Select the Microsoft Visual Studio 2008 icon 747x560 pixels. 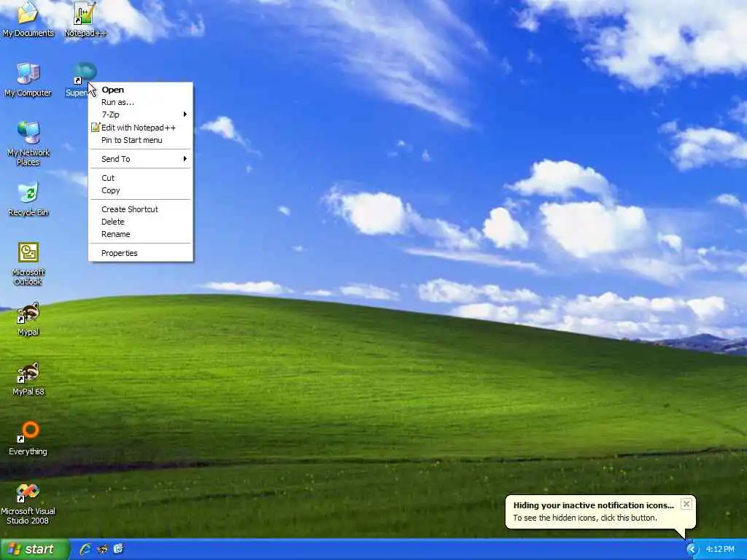(28, 503)
